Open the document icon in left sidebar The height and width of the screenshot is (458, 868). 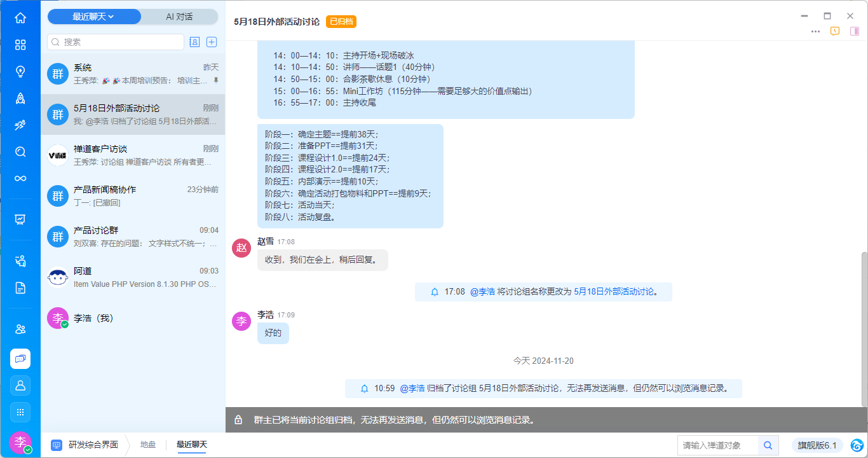tap(20, 288)
